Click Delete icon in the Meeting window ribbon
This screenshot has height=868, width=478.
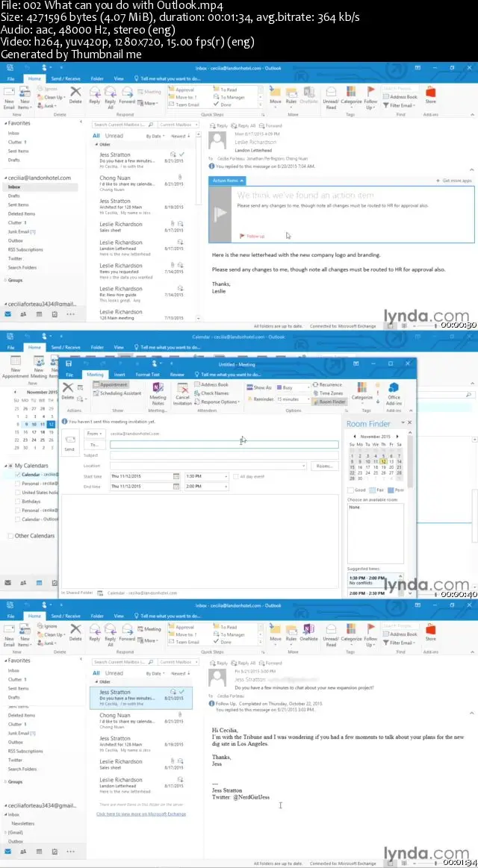tap(67, 390)
